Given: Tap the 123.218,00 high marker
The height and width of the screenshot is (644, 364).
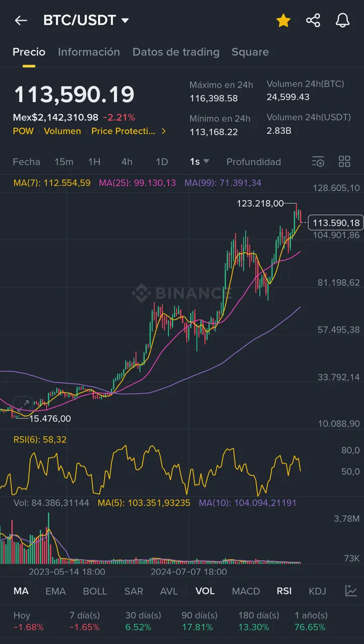Looking at the screenshot, I should 260,203.
